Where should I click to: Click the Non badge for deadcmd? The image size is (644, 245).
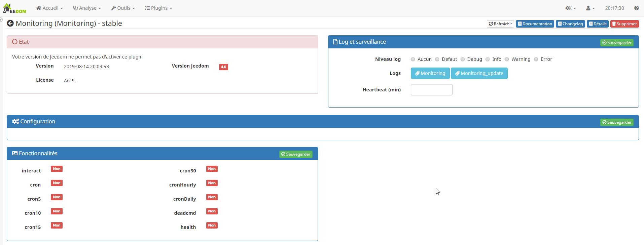tap(212, 211)
